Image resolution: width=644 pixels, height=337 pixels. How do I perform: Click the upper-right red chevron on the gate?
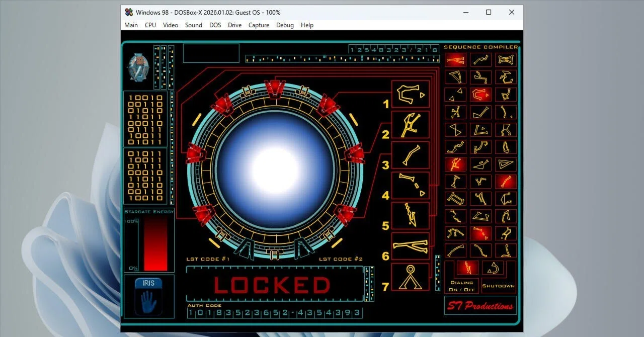point(328,105)
